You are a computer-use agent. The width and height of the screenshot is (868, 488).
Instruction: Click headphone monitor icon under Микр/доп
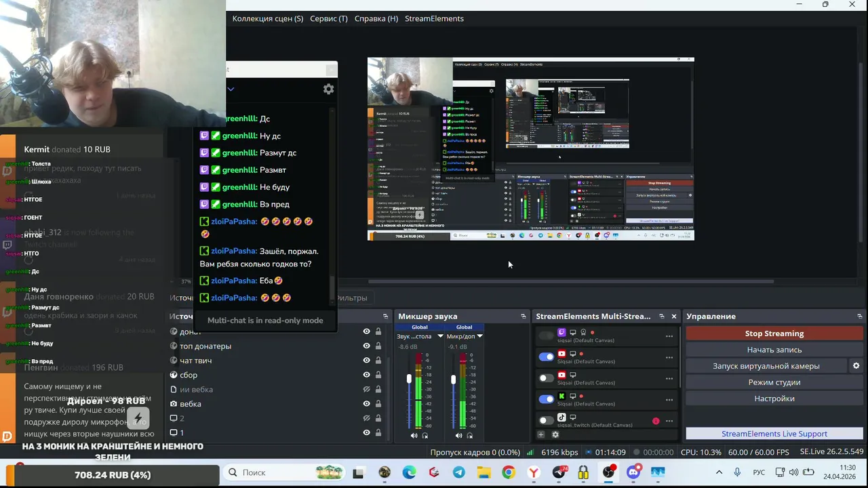[470, 436]
